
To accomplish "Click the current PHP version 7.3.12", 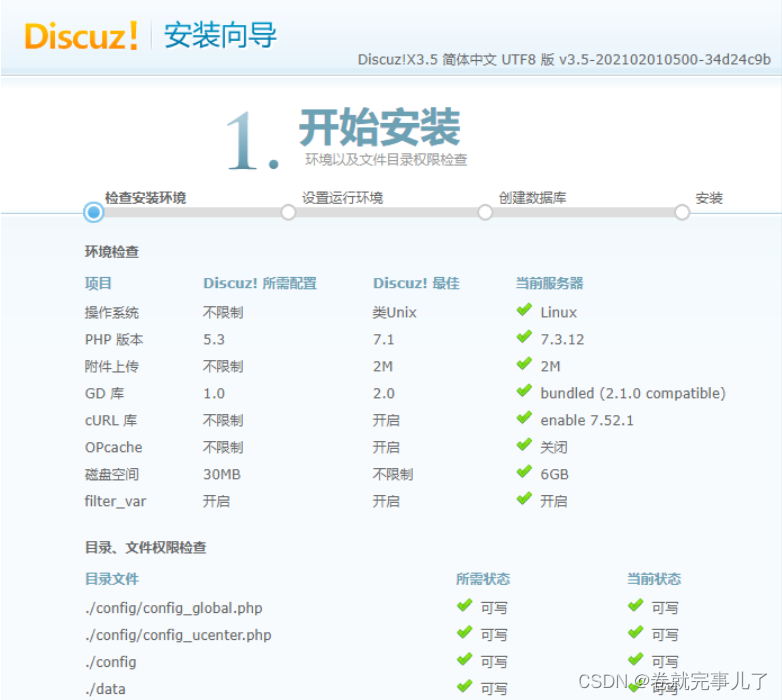I will coord(562,340).
